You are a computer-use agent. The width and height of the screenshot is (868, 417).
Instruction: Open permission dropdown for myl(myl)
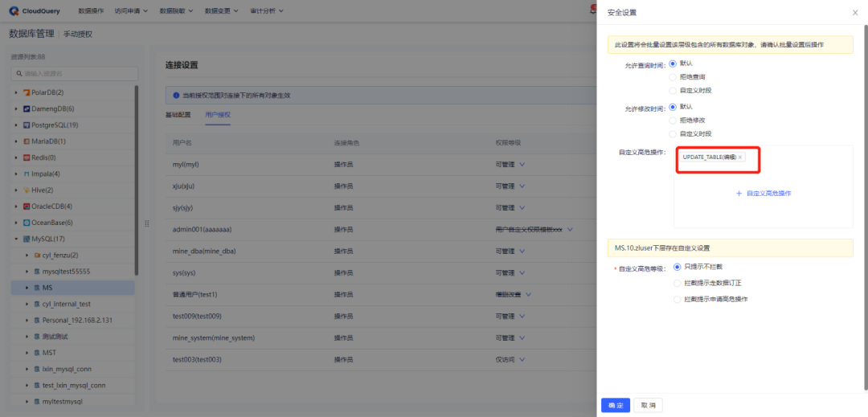pyautogui.click(x=522, y=165)
